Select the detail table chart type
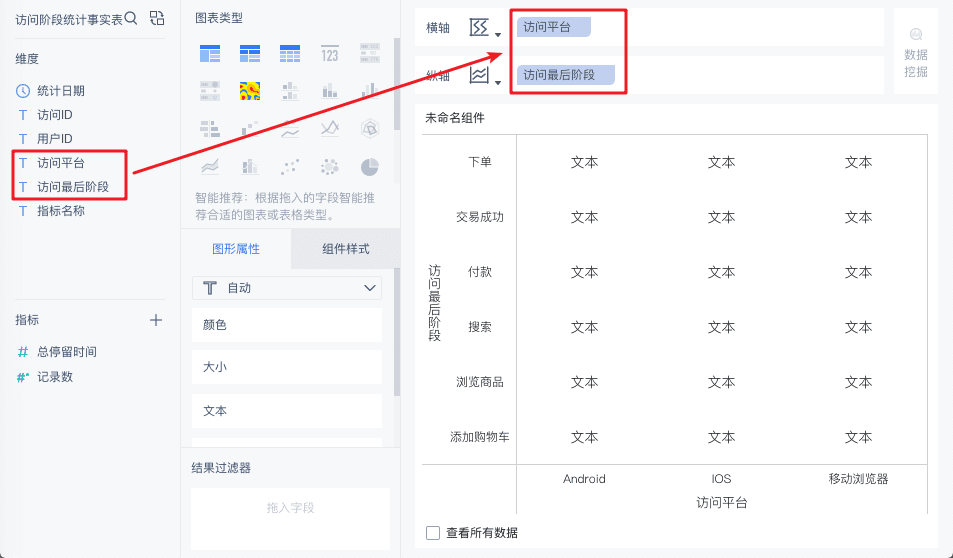Viewport: 953px width, 558px height. (290, 53)
